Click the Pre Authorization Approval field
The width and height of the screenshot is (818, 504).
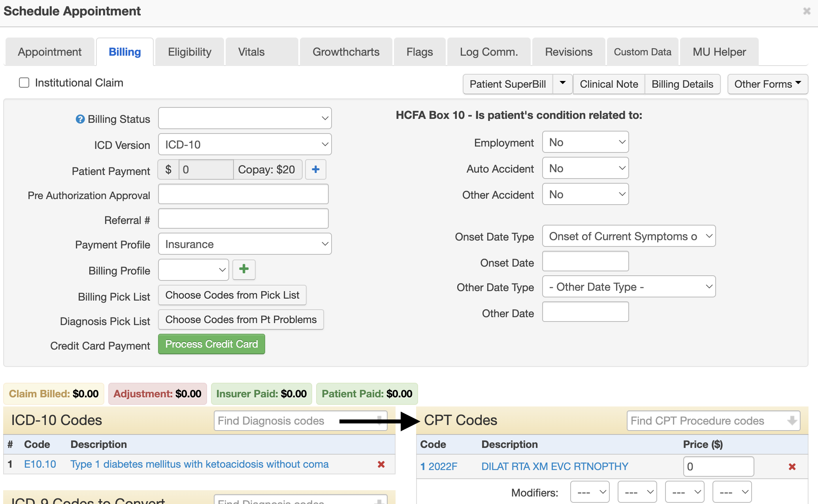click(x=243, y=194)
